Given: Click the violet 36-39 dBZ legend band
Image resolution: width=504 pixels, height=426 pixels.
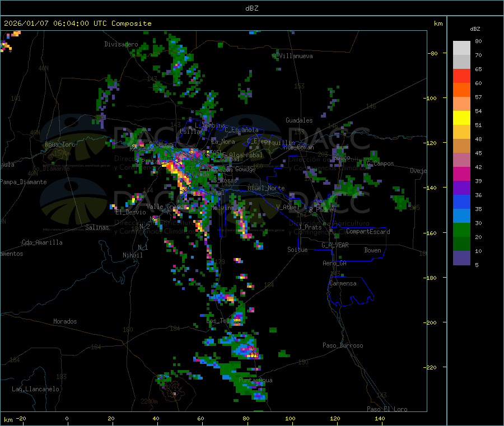Looking at the screenshot, I should click(x=461, y=188).
